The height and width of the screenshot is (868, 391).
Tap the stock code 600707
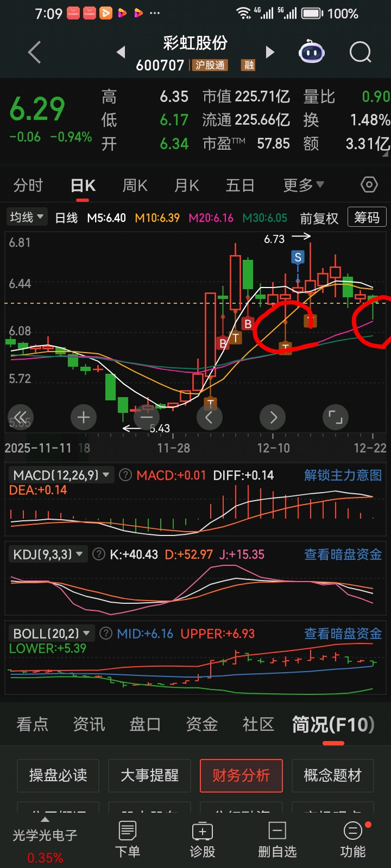[160, 66]
